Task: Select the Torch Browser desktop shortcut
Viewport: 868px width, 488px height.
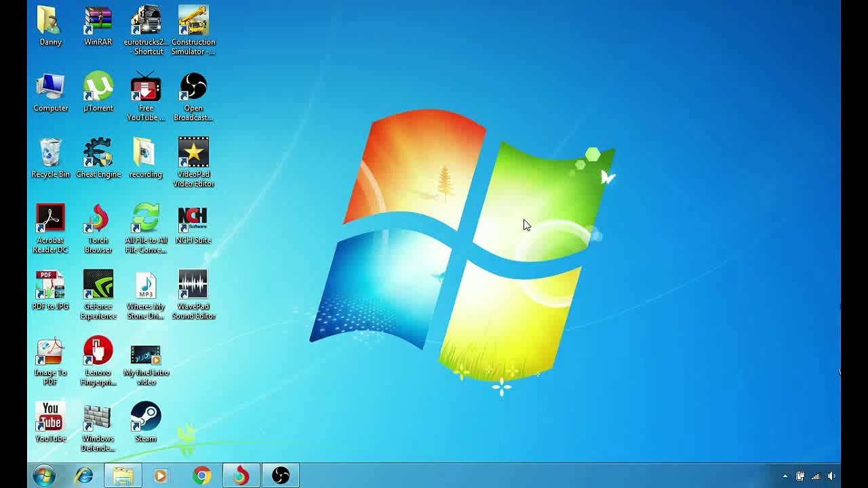Action: [98, 218]
